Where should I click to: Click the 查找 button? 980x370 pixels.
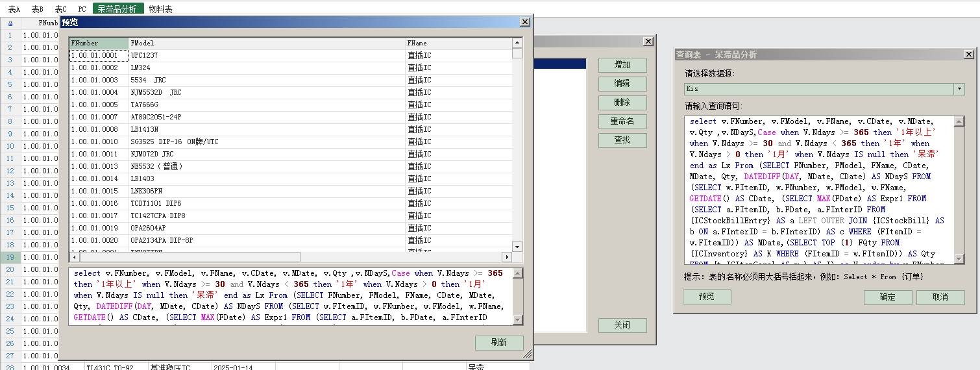pyautogui.click(x=622, y=140)
